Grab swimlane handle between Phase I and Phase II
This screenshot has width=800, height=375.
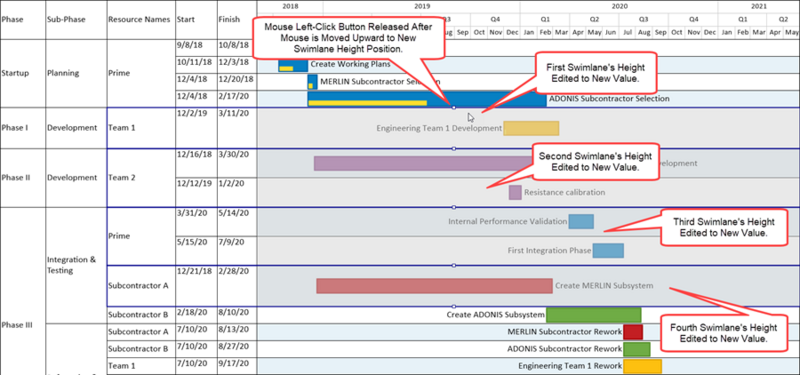click(x=454, y=148)
